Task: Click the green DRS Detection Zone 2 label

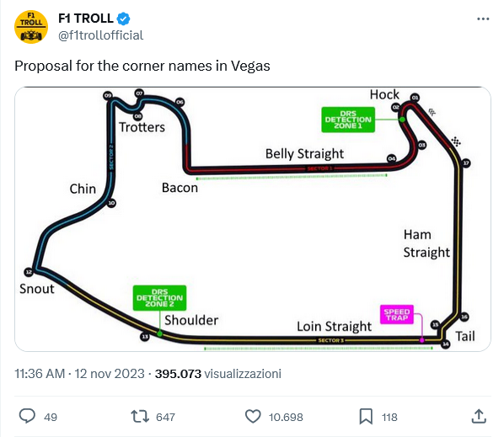Action: [160, 298]
